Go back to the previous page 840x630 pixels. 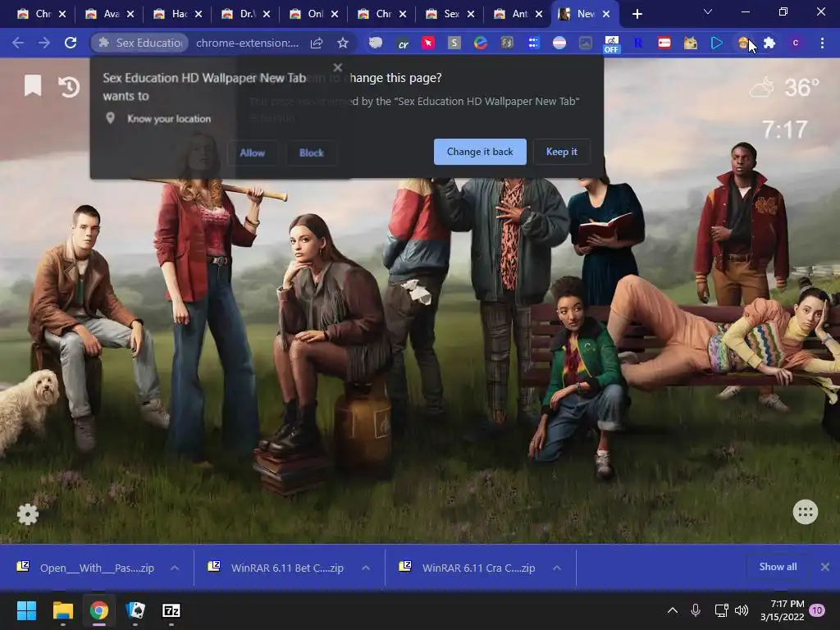(x=18, y=43)
